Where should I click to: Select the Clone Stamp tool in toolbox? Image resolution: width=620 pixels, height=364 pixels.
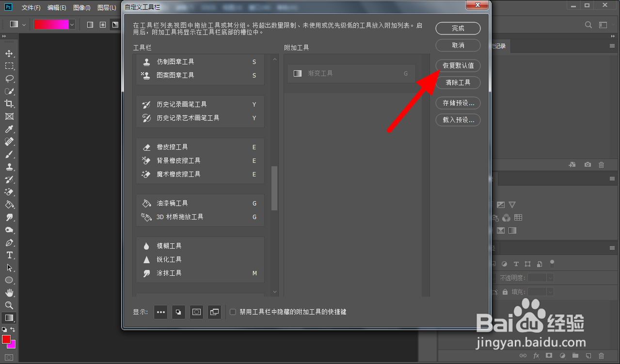9,167
